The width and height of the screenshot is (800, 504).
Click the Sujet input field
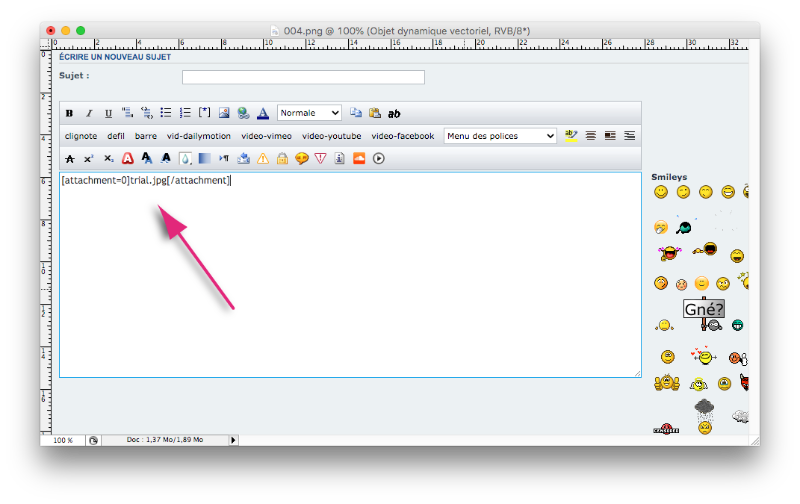[x=303, y=77]
